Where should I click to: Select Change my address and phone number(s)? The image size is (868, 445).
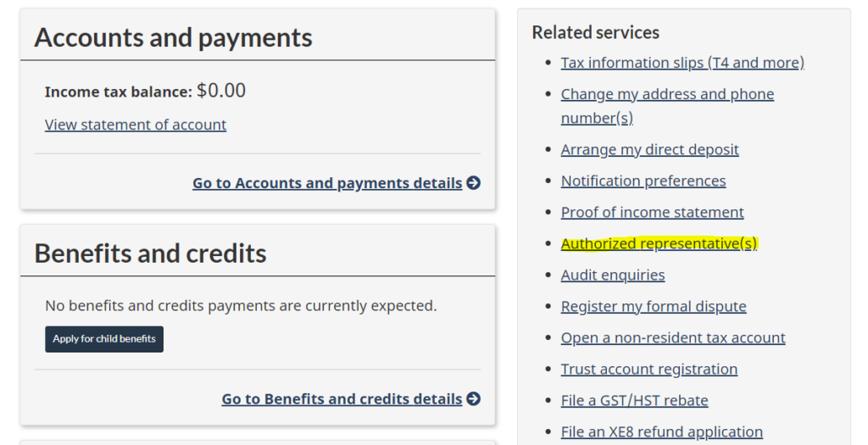click(x=667, y=94)
